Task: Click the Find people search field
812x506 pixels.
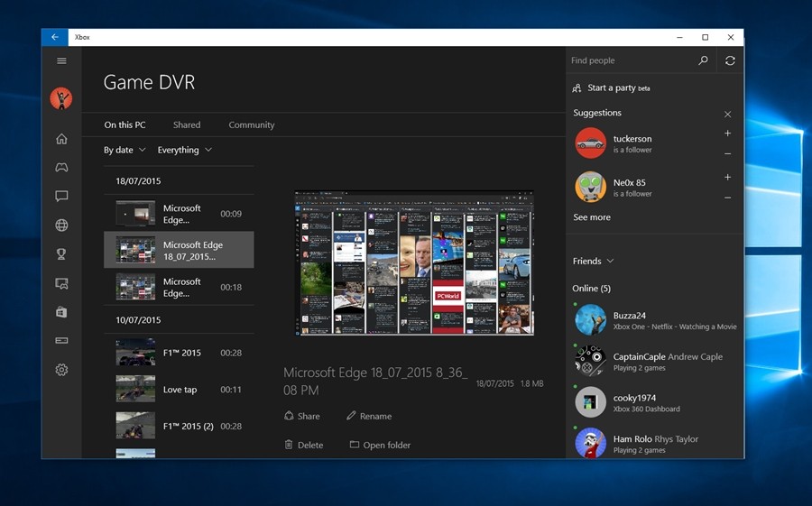Action: coord(630,60)
